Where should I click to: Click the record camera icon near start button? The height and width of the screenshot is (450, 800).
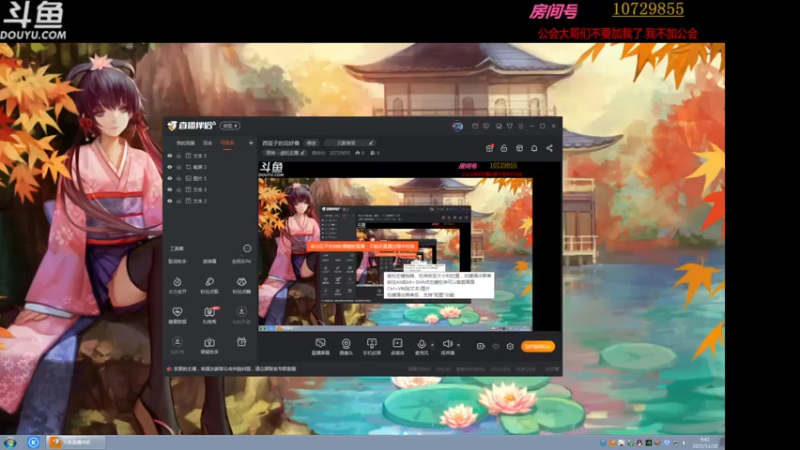tap(480, 346)
